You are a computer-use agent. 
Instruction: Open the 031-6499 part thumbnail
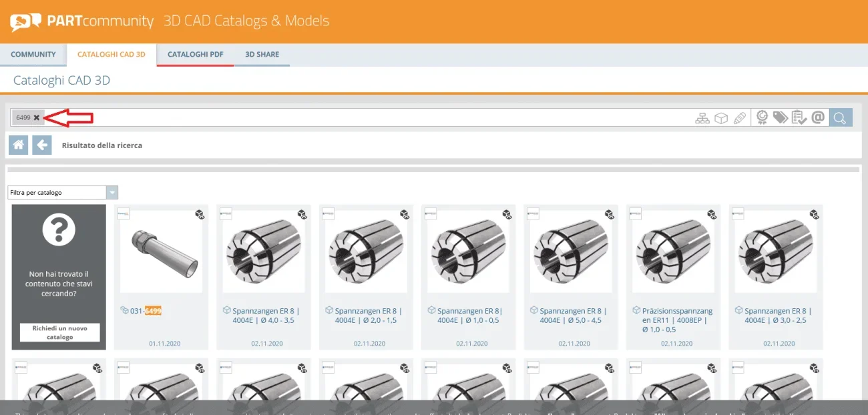point(162,252)
